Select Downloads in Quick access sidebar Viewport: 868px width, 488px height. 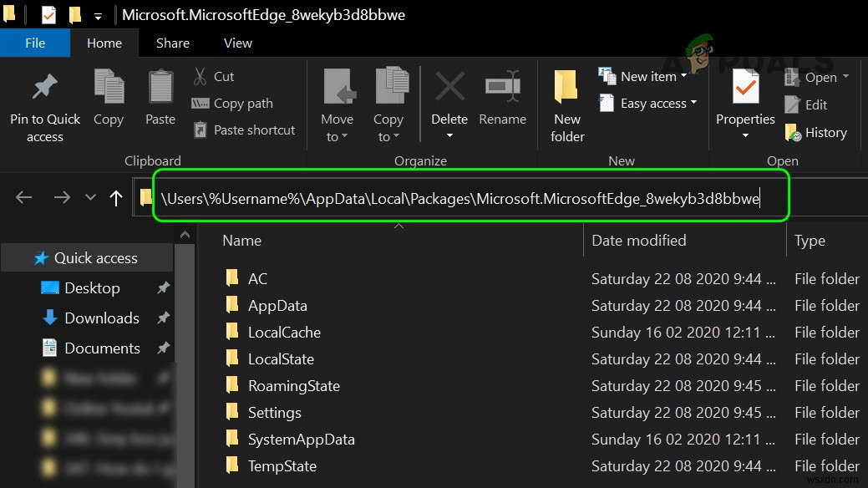pyautogui.click(x=101, y=318)
